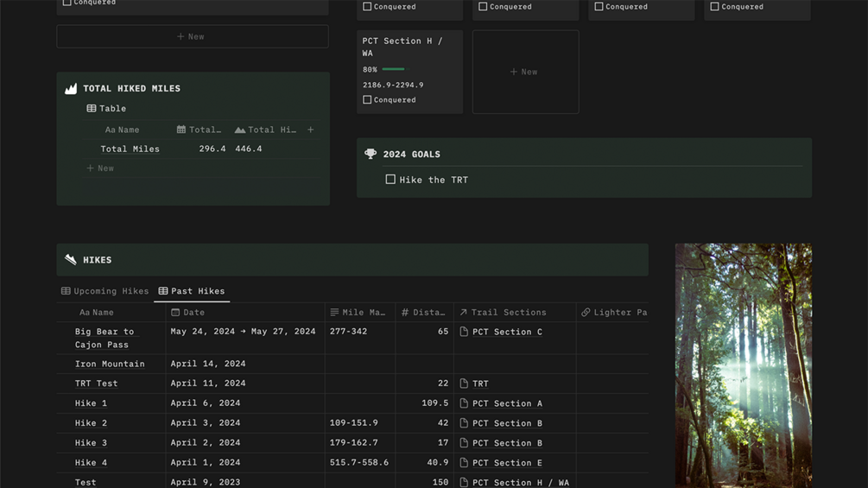Click the Total Miles row name
Viewport: 868px width, 488px height.
pyautogui.click(x=130, y=149)
